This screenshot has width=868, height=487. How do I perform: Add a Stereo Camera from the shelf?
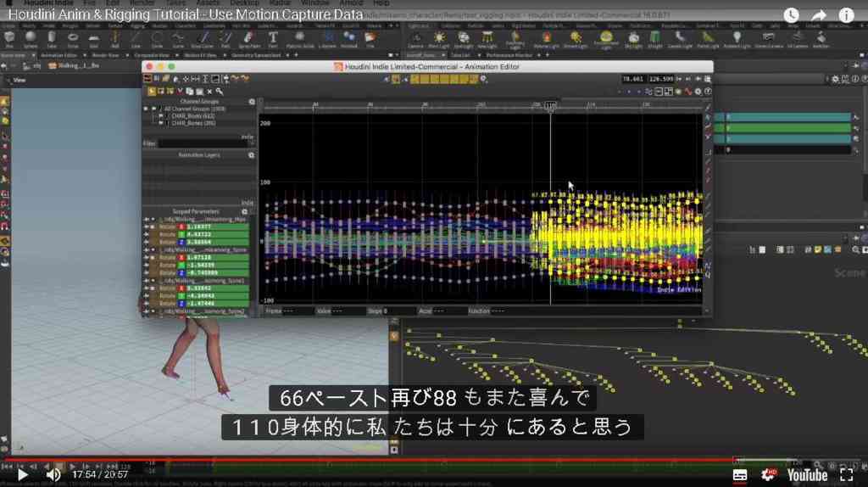[x=768, y=39]
